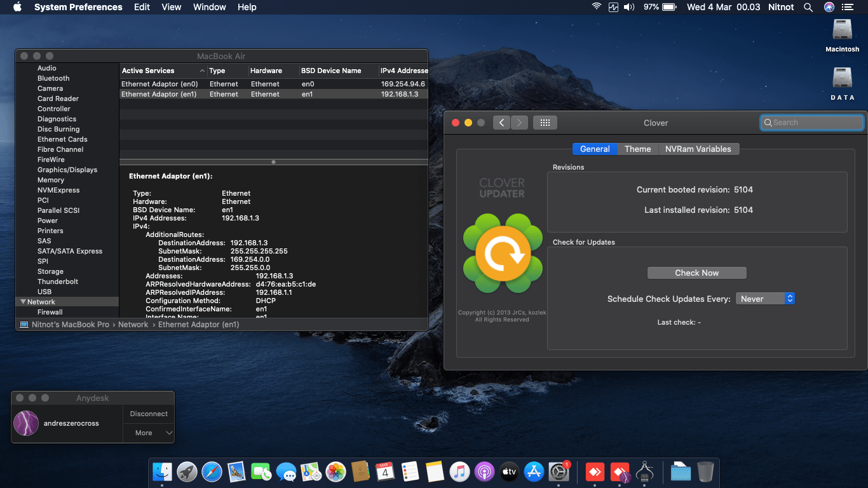Go back in the Clover preference pane

502,123
